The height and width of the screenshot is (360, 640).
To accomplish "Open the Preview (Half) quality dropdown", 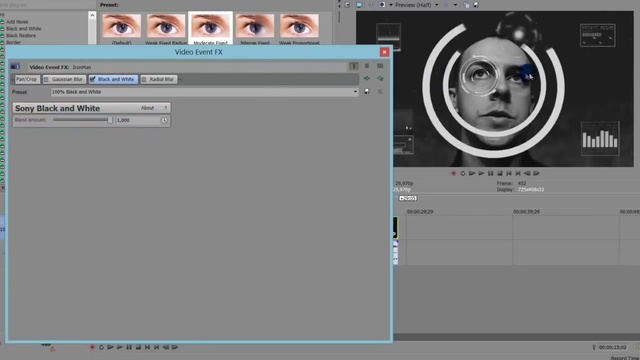I will pyautogui.click(x=436, y=5).
